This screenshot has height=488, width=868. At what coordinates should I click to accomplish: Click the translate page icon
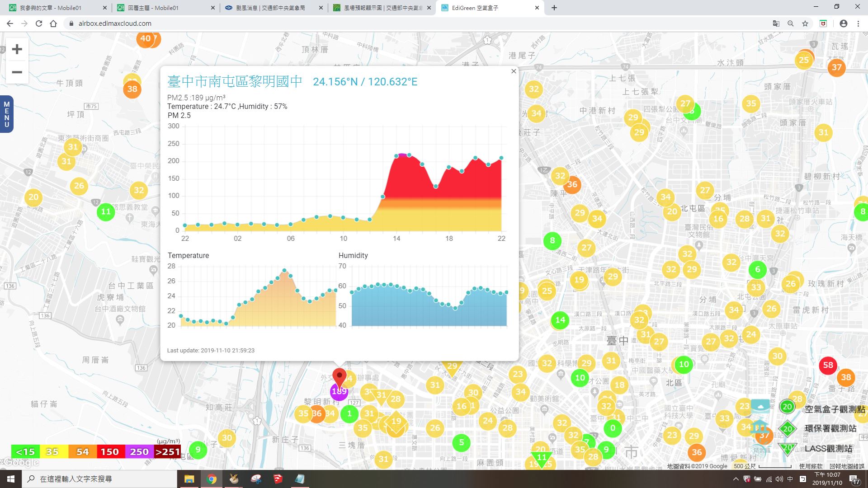(x=776, y=23)
